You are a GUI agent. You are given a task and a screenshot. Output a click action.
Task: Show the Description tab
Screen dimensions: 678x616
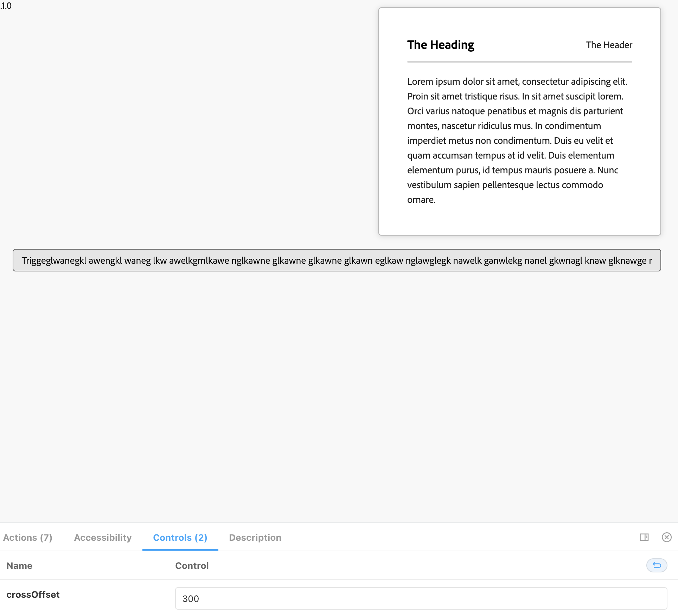255,538
